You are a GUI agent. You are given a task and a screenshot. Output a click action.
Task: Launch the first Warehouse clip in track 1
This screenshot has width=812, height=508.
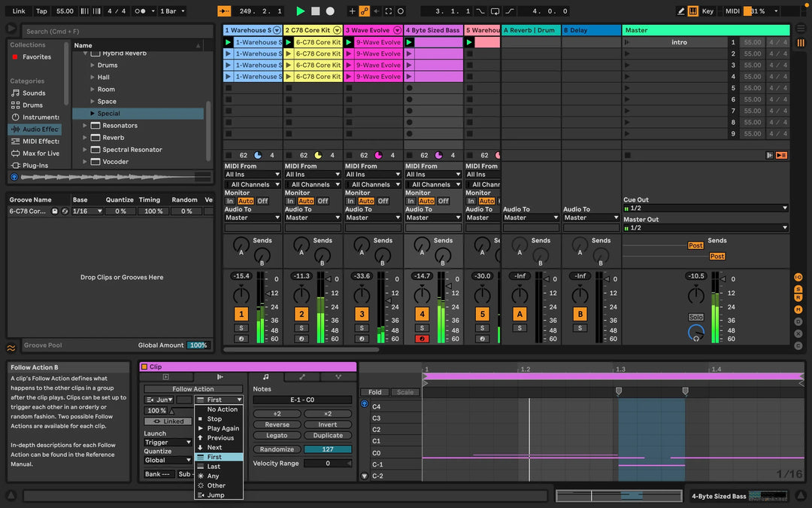click(229, 43)
